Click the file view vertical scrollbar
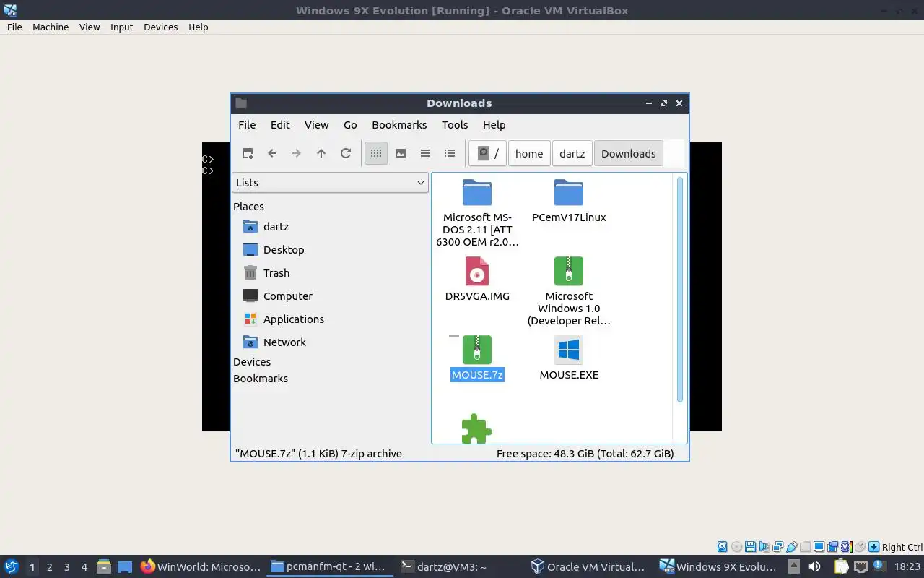 (679, 290)
